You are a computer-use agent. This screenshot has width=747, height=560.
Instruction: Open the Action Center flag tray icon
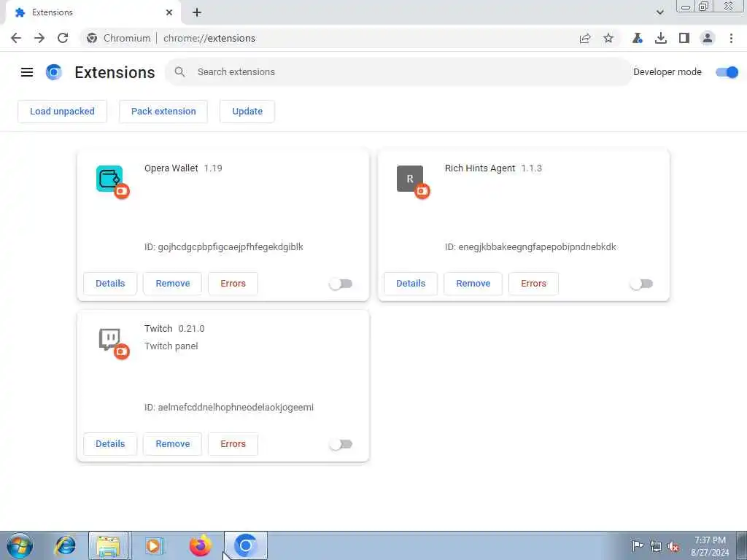[637, 545]
